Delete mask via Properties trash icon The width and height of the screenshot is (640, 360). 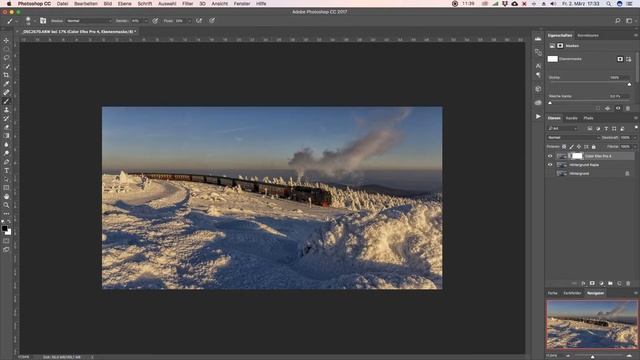(x=628, y=109)
